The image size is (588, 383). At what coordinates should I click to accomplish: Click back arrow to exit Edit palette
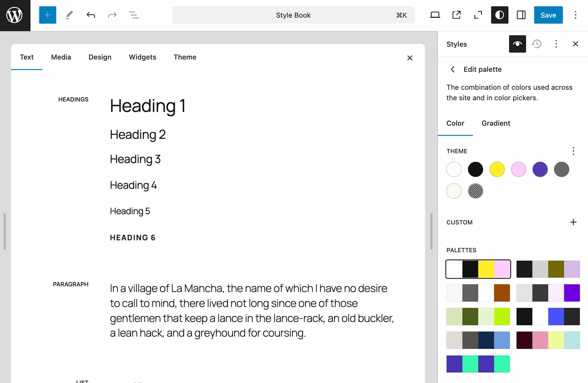pos(453,69)
